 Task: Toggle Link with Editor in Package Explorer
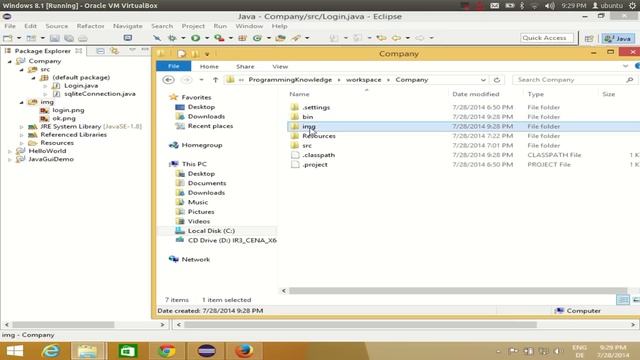tap(115, 51)
